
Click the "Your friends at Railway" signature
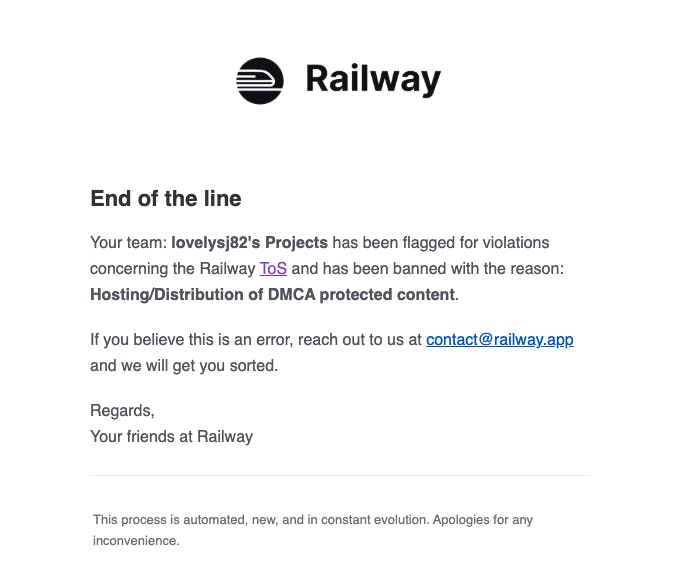(x=171, y=436)
